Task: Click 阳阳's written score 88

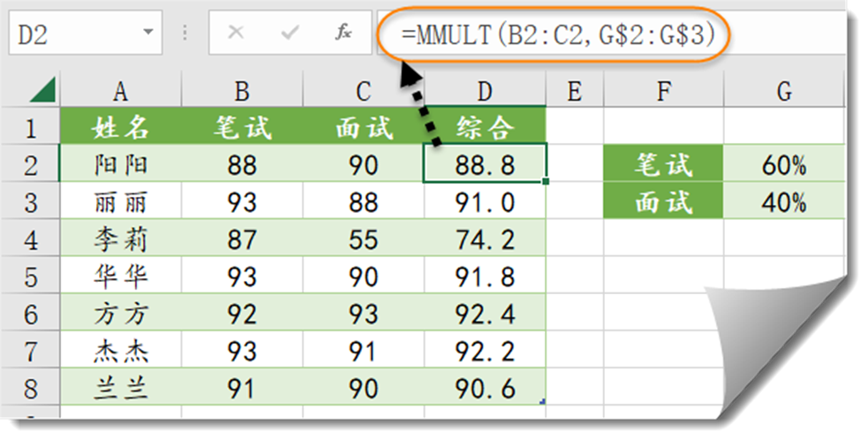Action: click(x=242, y=164)
